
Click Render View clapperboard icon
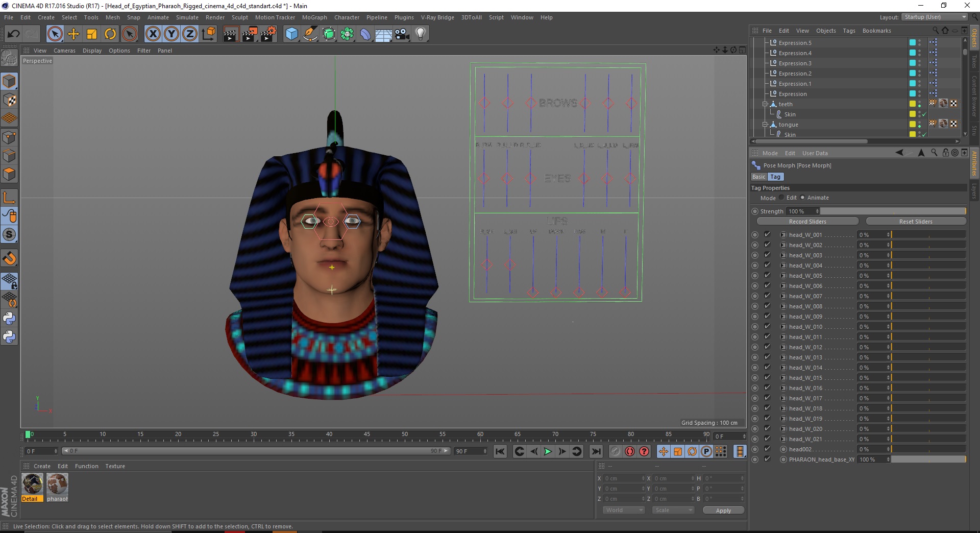point(231,34)
